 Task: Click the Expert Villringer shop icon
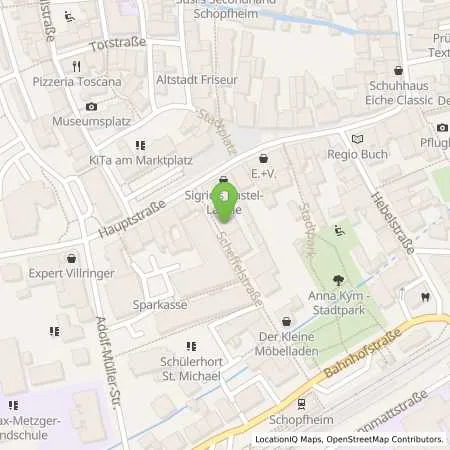point(71,258)
